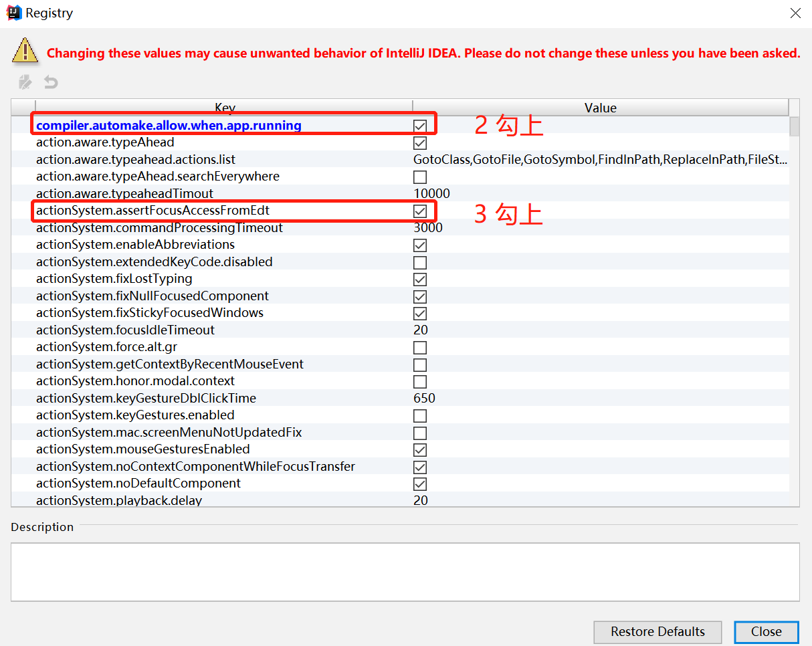Check actionSystem.getContextByRecentMouseEvent checkbox
This screenshot has height=646, width=812.
[420, 365]
